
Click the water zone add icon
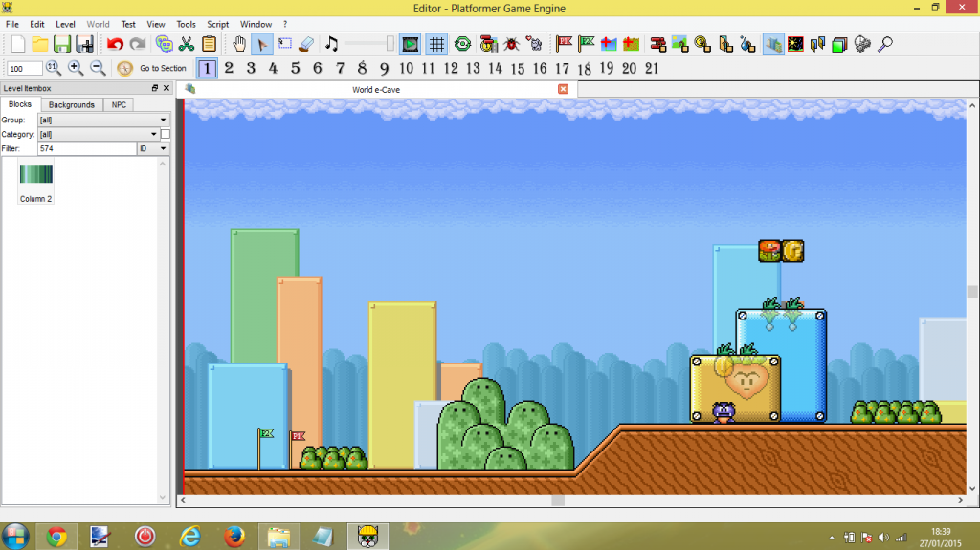(609, 44)
